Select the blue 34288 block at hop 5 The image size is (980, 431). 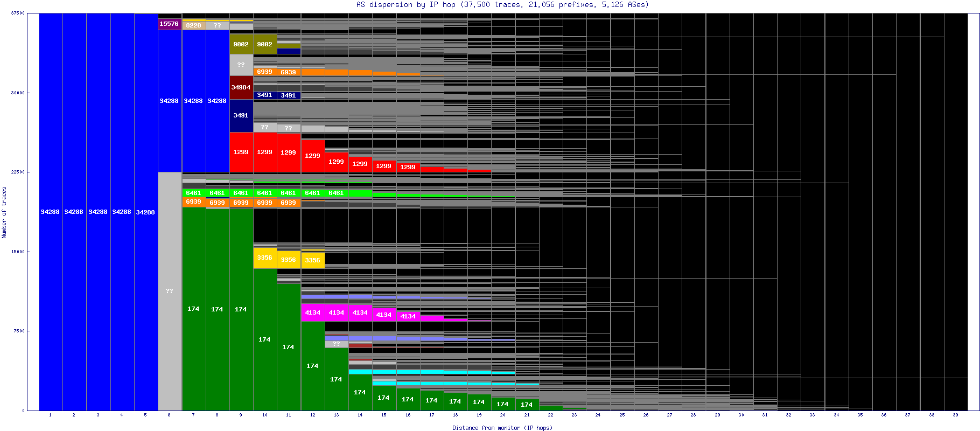145,212
